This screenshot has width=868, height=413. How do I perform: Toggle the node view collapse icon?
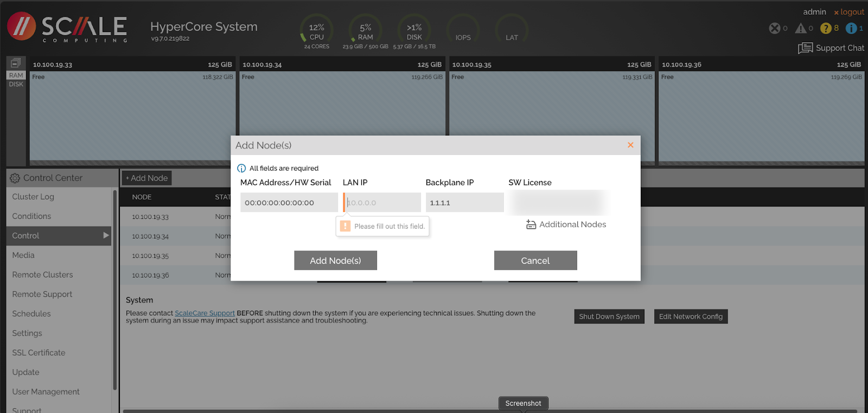16,63
